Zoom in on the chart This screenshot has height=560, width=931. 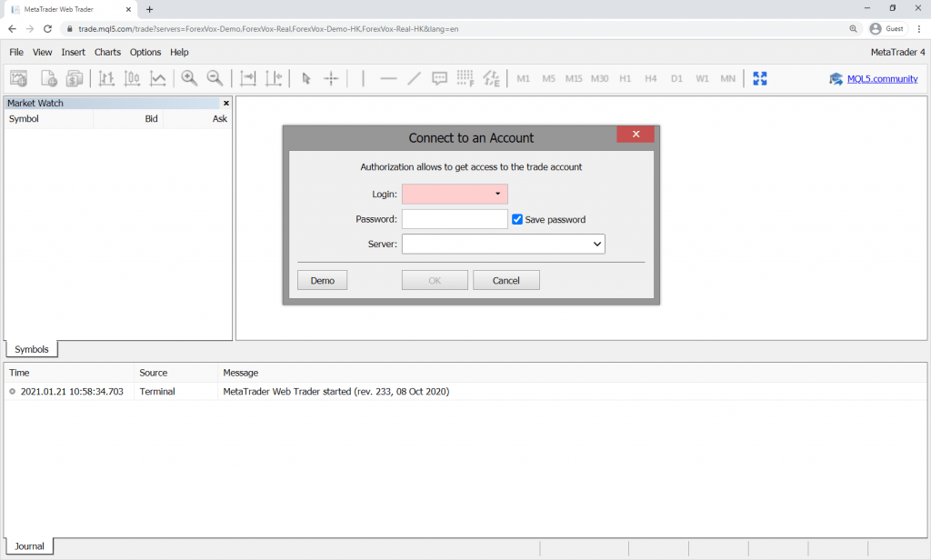pyautogui.click(x=189, y=78)
